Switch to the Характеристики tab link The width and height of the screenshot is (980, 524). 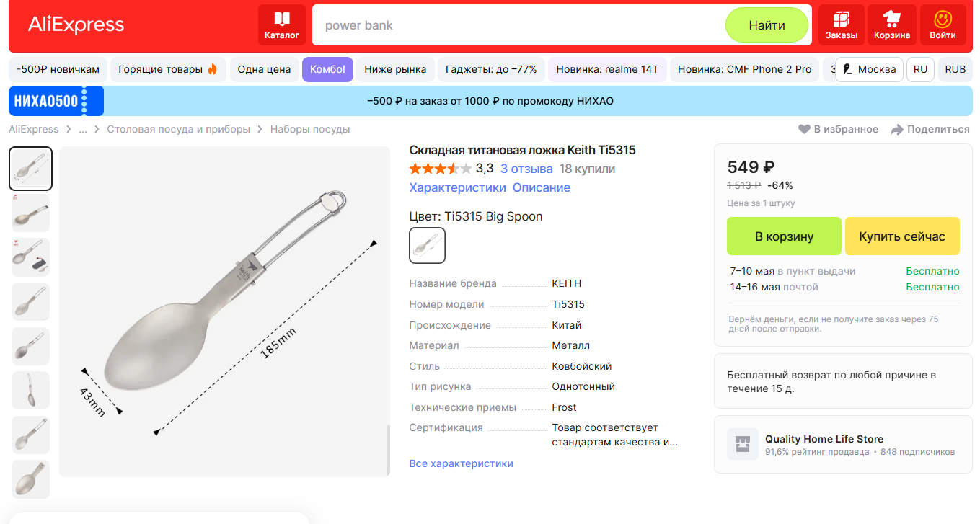pyautogui.click(x=457, y=187)
